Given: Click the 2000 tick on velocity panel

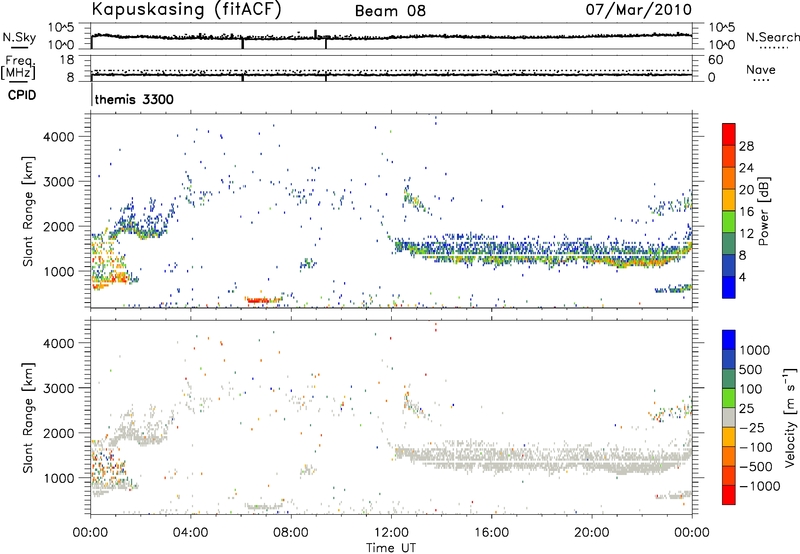Looking at the screenshot, I should click(x=59, y=433).
